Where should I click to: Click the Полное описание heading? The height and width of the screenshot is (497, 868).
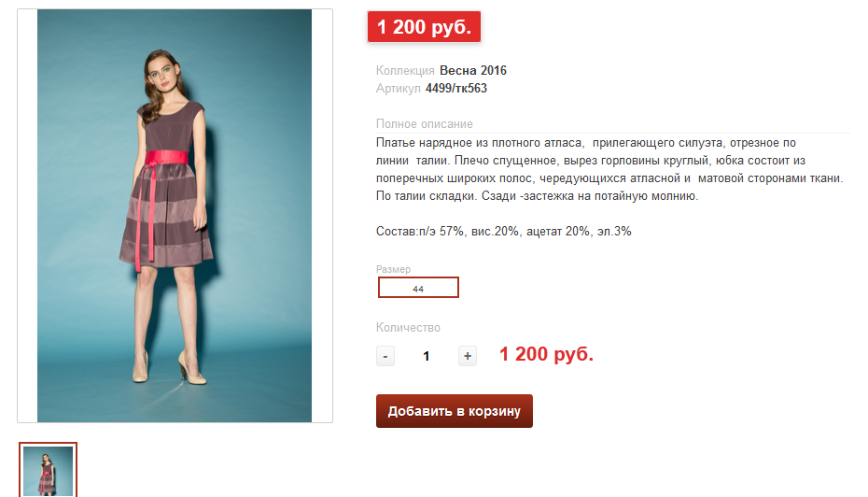point(425,123)
